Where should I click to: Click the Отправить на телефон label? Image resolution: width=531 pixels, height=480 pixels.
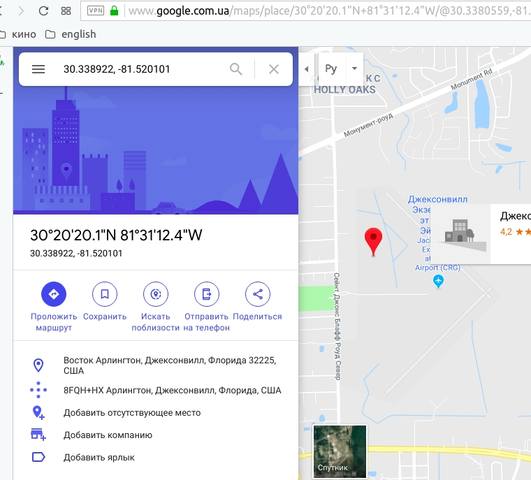coord(207,322)
